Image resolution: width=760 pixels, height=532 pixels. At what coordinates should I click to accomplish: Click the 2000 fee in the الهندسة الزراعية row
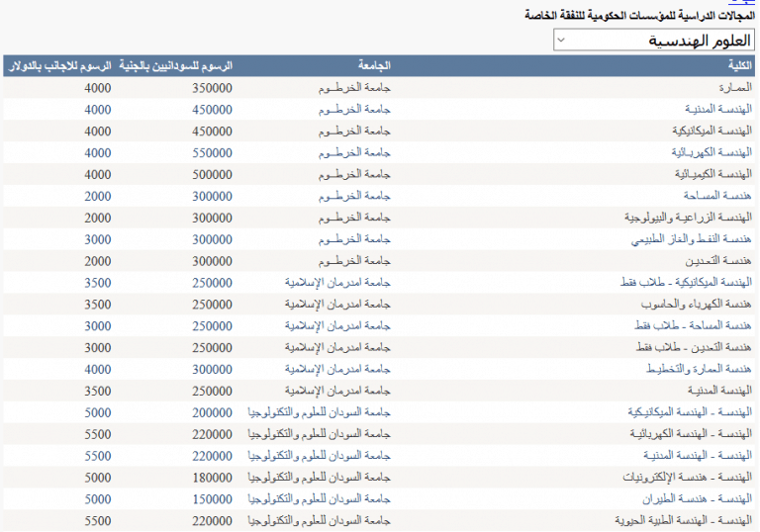(x=97, y=218)
